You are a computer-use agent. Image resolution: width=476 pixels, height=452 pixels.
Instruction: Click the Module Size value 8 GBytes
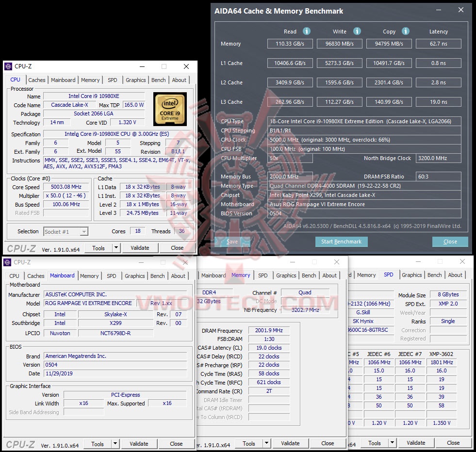(448, 294)
